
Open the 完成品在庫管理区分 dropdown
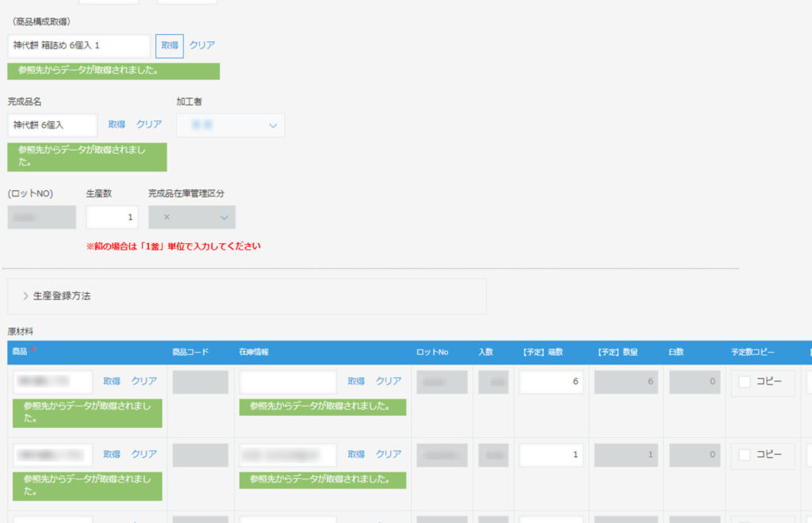tap(192, 217)
